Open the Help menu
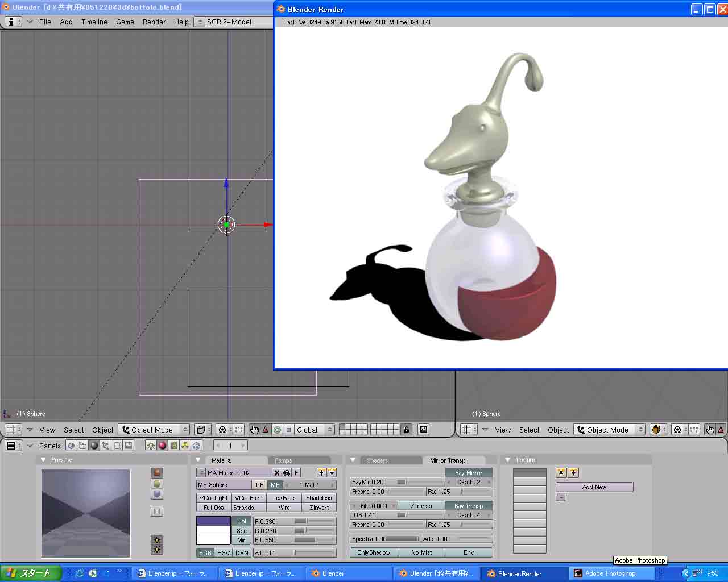Viewport: 728px width, 582px height. coord(181,22)
